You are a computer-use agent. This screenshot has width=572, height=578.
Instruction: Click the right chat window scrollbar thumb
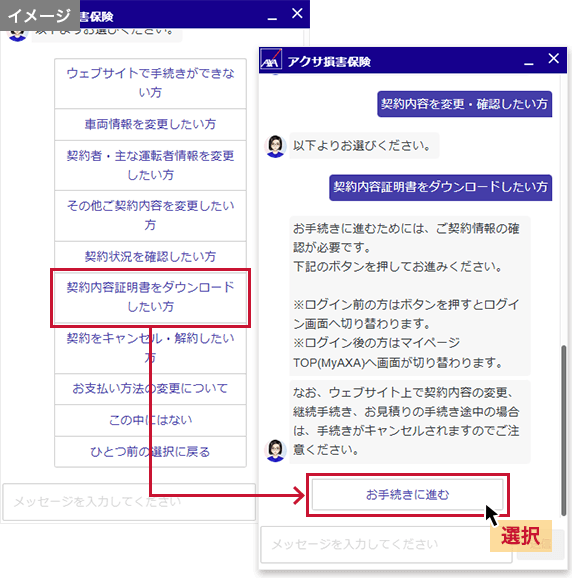coord(563,430)
